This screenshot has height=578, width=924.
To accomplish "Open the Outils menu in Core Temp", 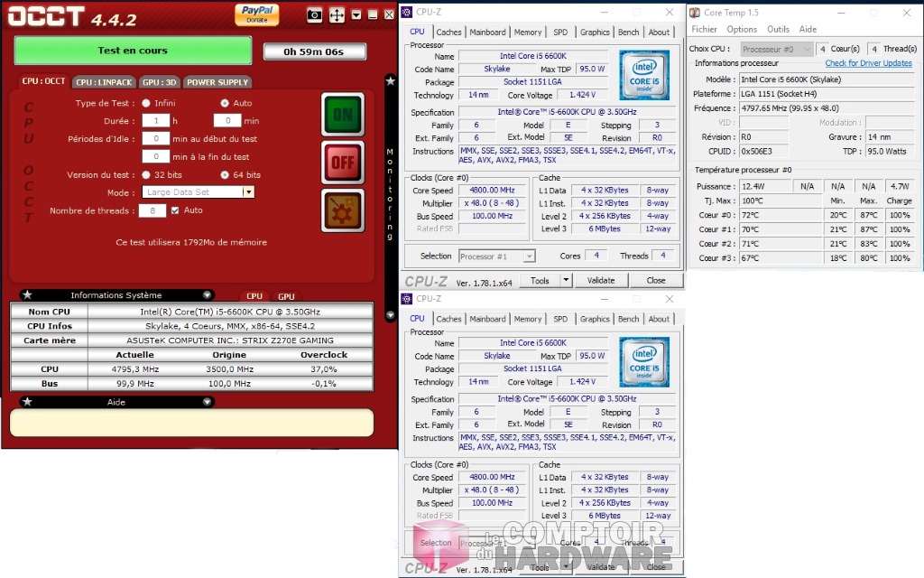I will [778, 29].
